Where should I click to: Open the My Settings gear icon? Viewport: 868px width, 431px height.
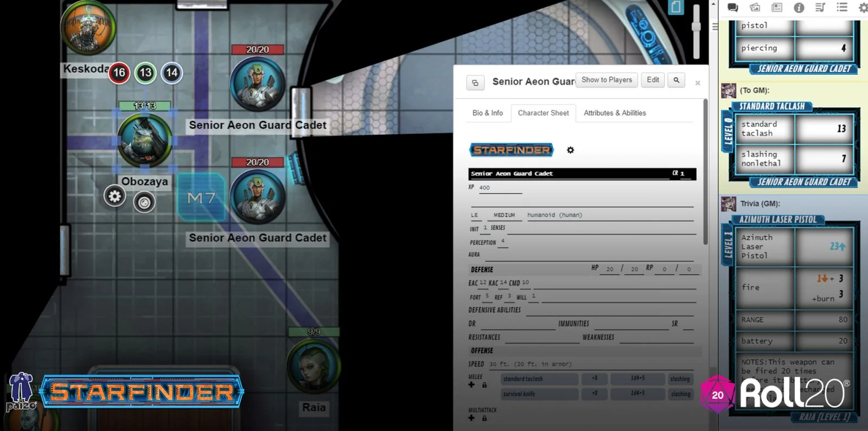(x=863, y=7)
